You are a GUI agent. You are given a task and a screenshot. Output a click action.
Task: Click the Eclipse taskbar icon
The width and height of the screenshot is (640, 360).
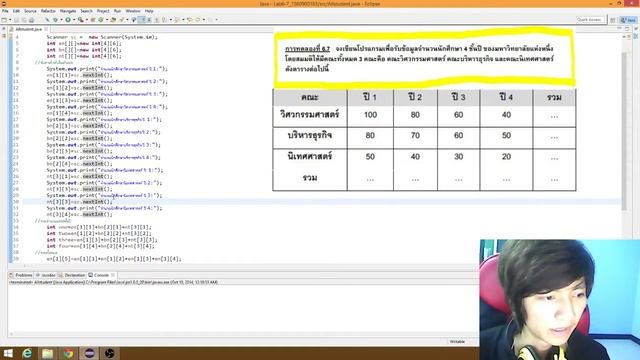point(89,353)
